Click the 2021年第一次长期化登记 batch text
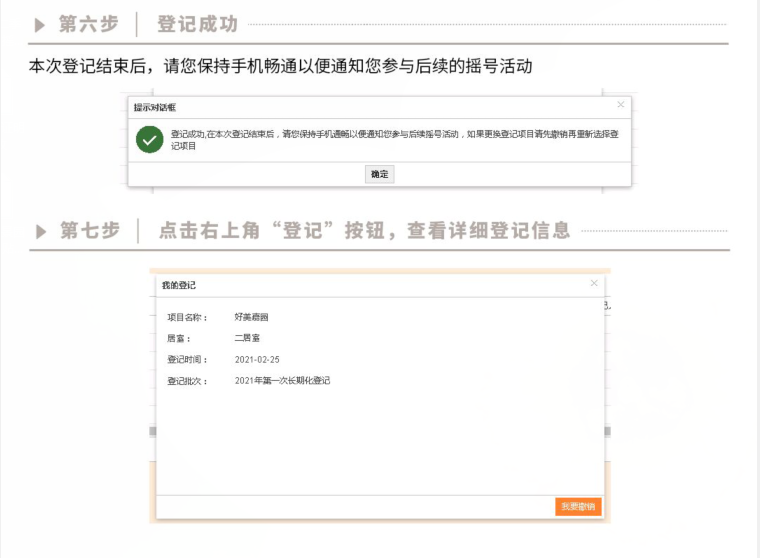 tap(282, 381)
